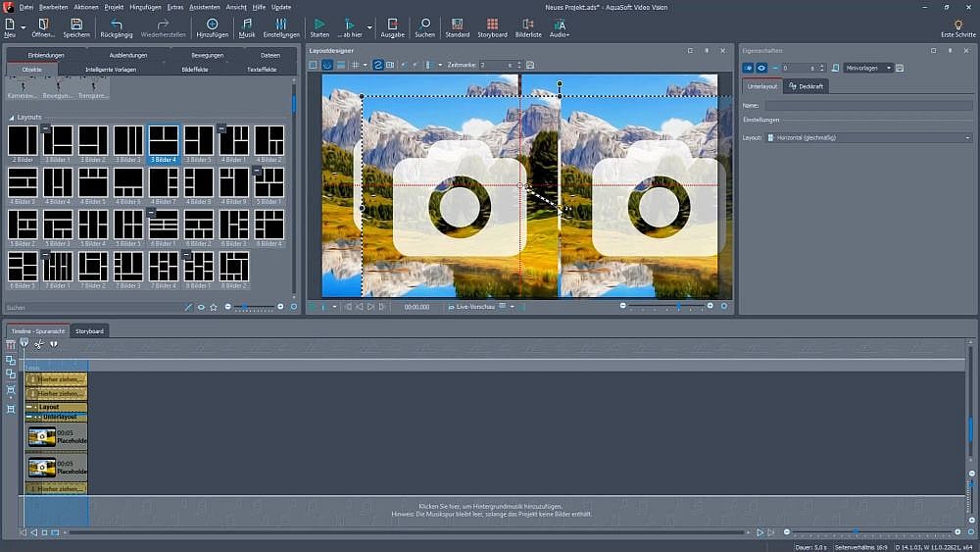Open the Layout dropdown Horizontal (gleichmäßig)
The height and width of the screenshot is (552, 980).
(868, 138)
